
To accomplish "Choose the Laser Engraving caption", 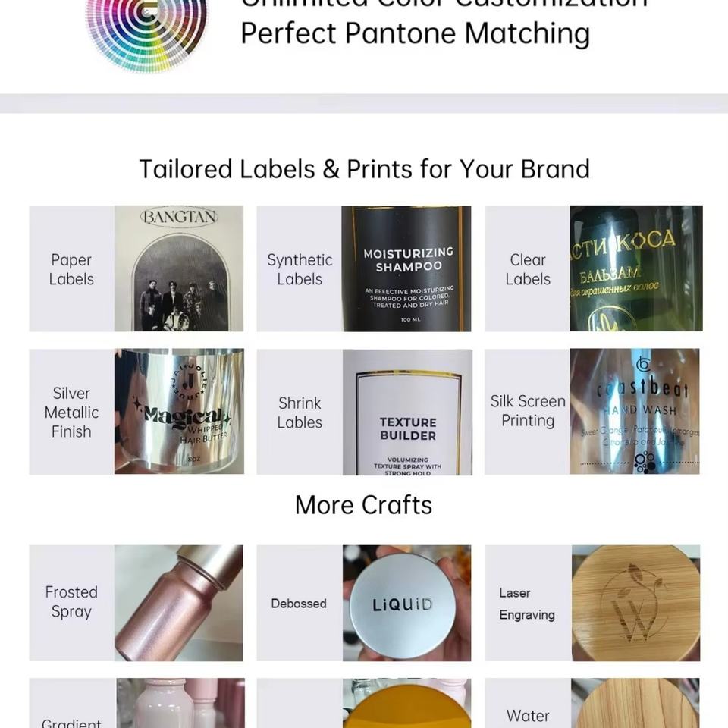I will (527, 604).
